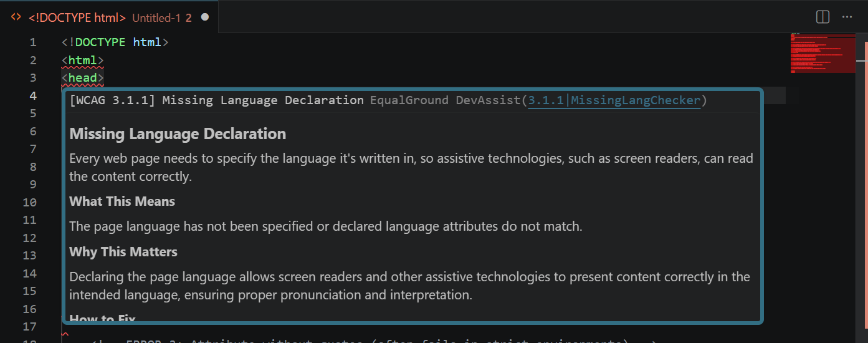Select the Untitled-1 editor tab
The image size is (868, 343).
tap(109, 17)
